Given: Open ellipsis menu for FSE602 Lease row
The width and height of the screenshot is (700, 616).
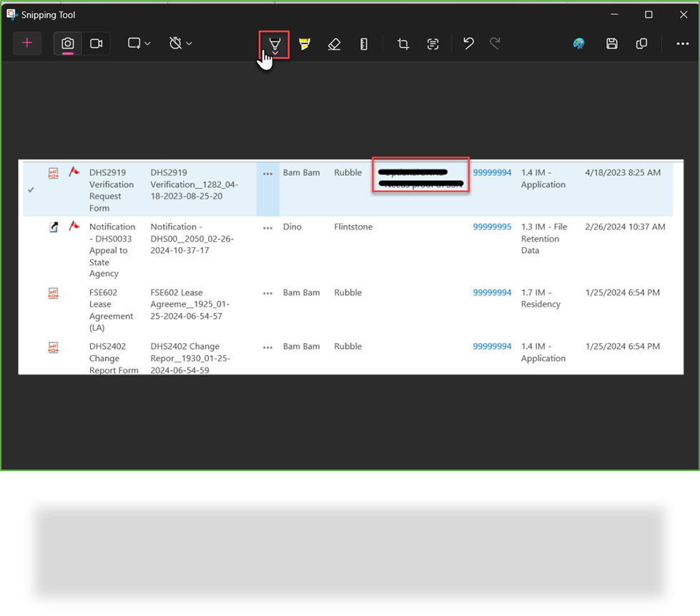Looking at the screenshot, I should pyautogui.click(x=267, y=294).
